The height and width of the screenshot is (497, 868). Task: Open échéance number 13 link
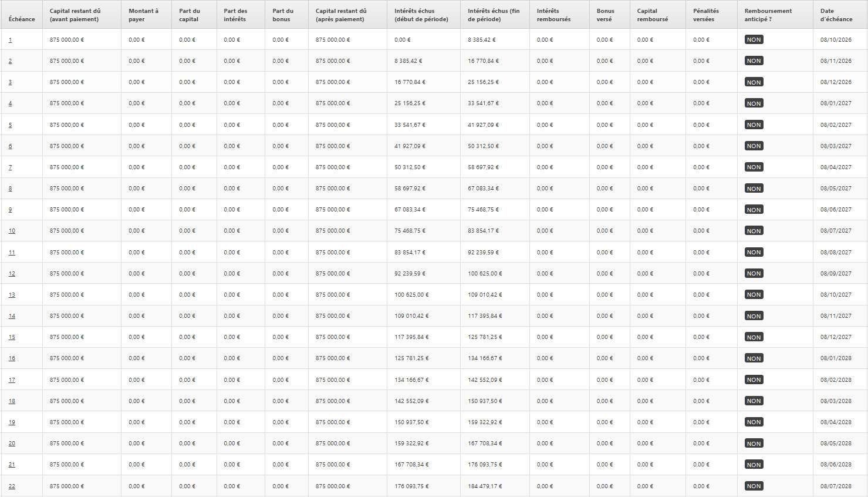click(12, 295)
